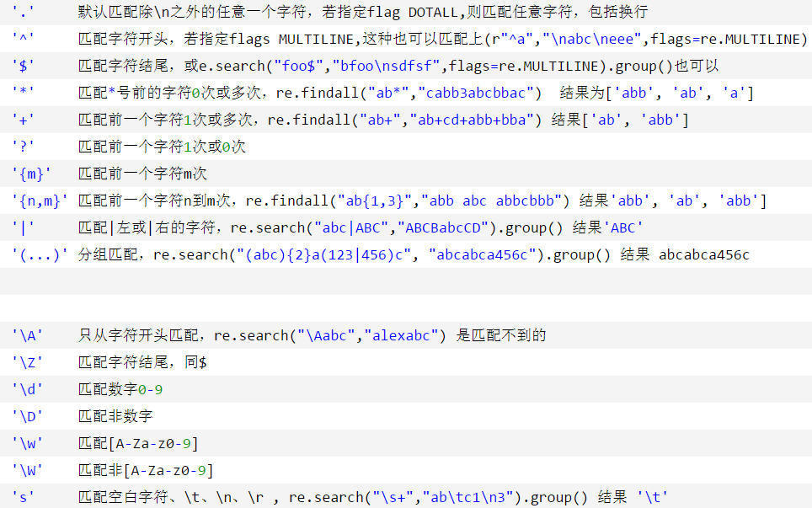812x508 pixels.
Task: Click the pattern "ab{1,3}"
Action: tap(374, 201)
